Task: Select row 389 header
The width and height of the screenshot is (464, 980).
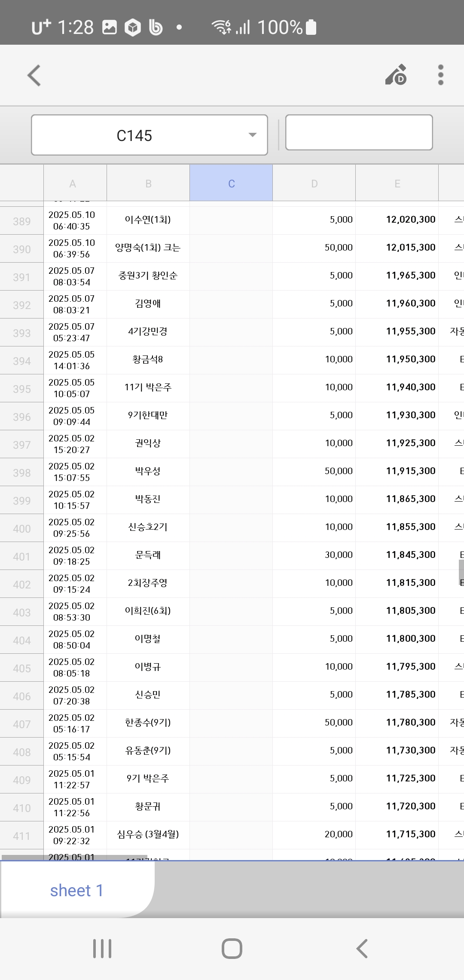Action: tap(21, 221)
